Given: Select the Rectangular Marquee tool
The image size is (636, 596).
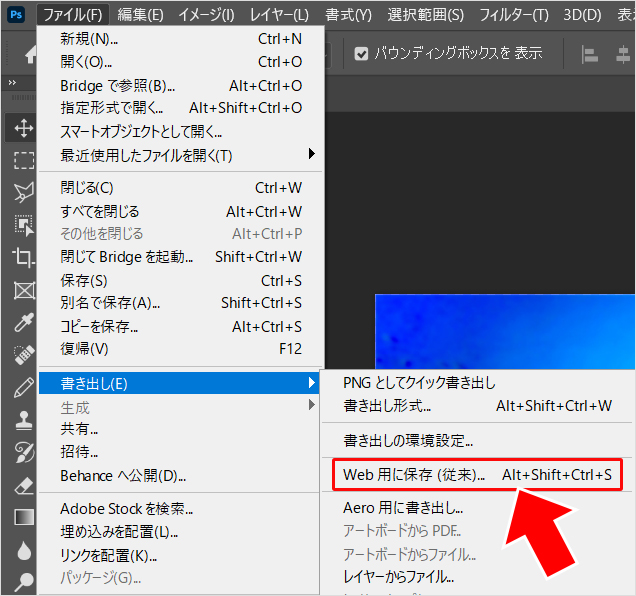Looking at the screenshot, I should click(x=24, y=160).
